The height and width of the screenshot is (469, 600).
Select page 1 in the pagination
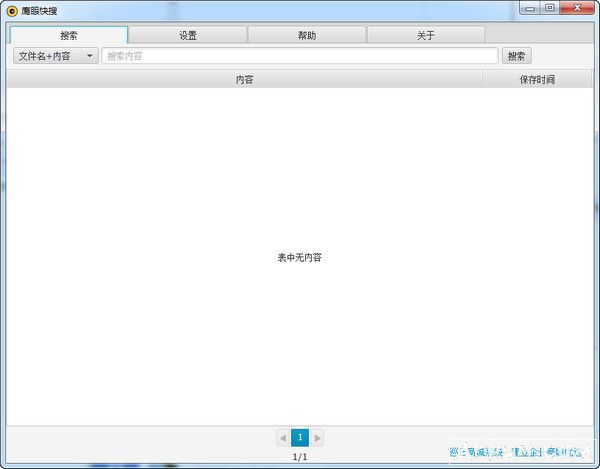tap(300, 438)
